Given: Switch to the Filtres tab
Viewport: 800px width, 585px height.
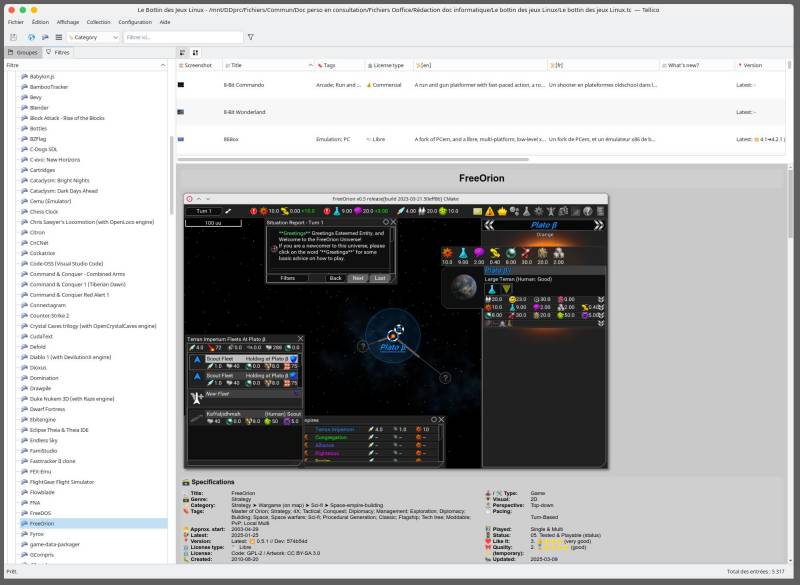Looking at the screenshot, I should tap(58, 52).
